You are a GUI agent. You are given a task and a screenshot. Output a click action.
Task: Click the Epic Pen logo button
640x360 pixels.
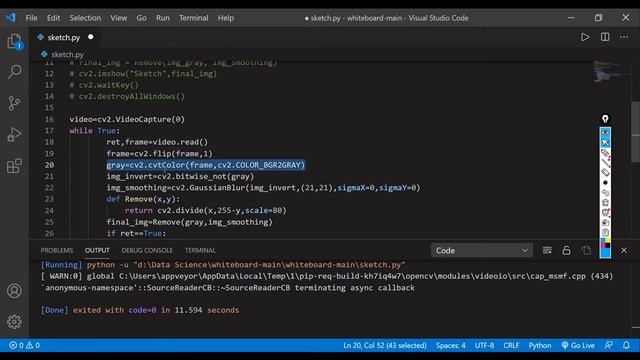click(605, 119)
